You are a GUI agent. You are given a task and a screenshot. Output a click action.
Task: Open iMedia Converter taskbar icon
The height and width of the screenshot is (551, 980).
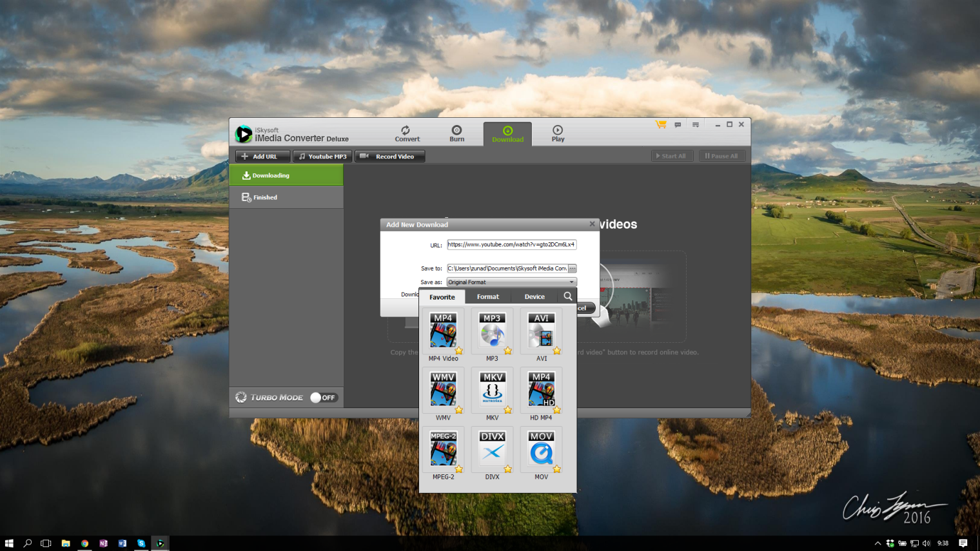coord(161,543)
